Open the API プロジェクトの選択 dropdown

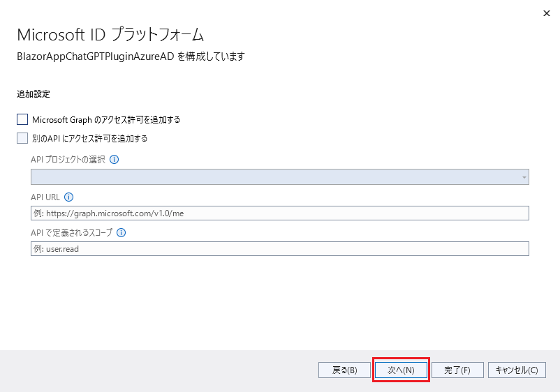(x=279, y=177)
